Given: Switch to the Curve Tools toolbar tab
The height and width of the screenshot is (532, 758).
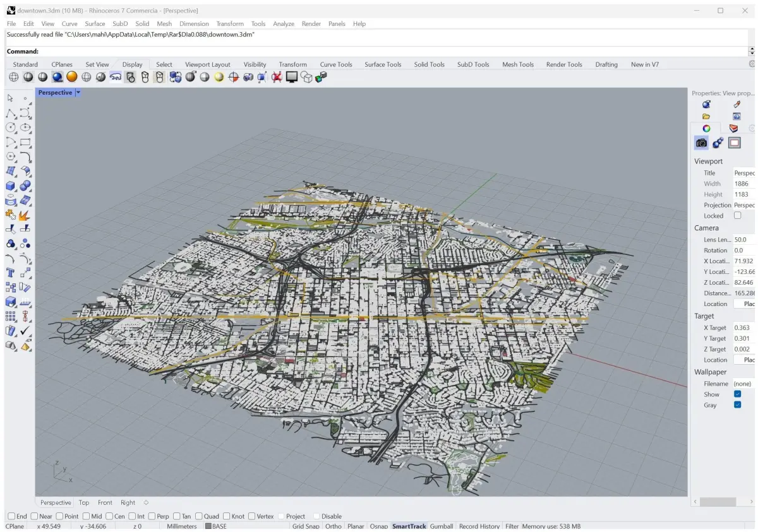Looking at the screenshot, I should click(336, 64).
